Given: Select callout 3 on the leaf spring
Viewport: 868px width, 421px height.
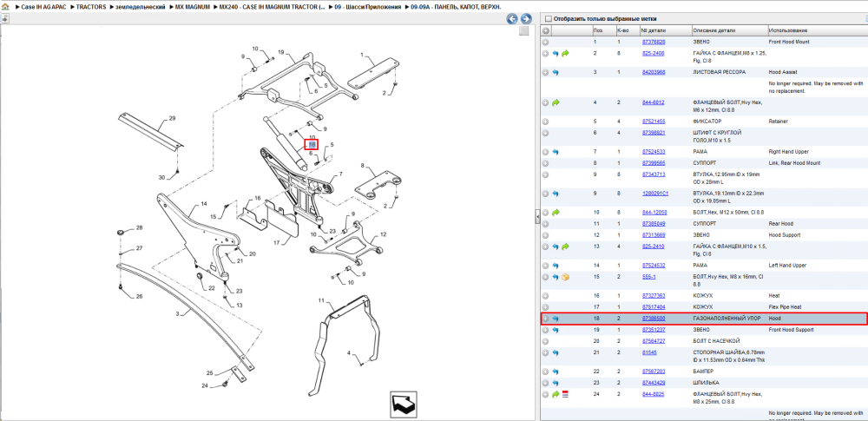Looking at the screenshot, I should pos(178,313).
